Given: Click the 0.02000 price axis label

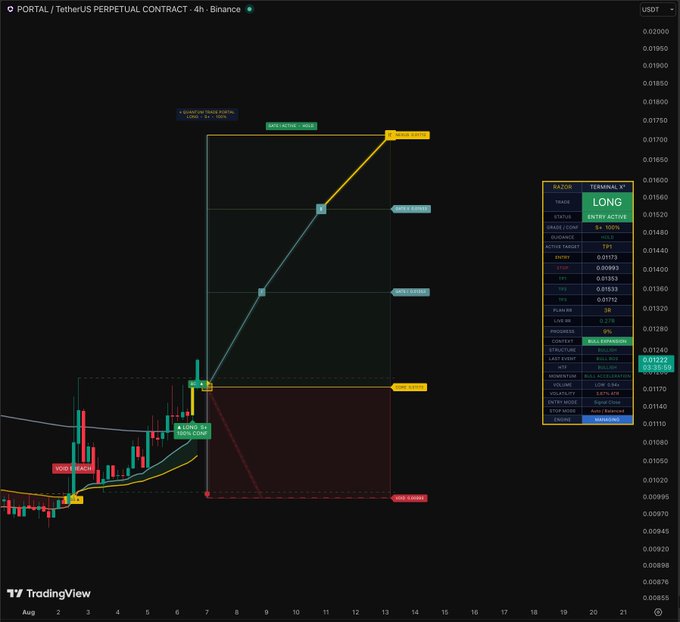Looking at the screenshot, I should pyautogui.click(x=655, y=31).
